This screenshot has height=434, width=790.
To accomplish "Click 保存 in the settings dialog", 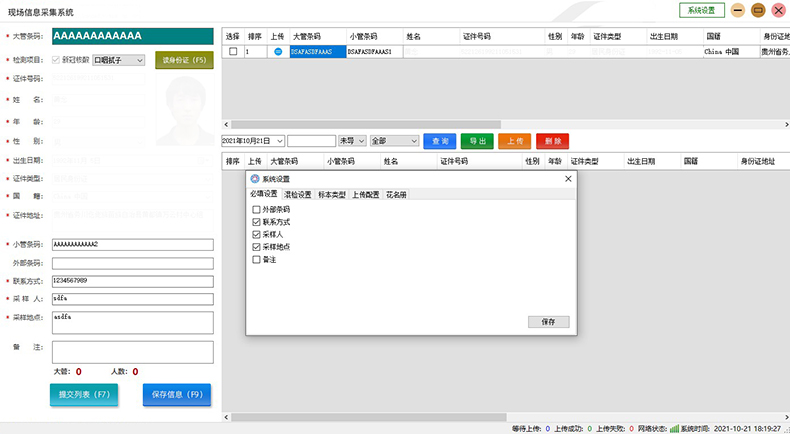I will tap(548, 322).
